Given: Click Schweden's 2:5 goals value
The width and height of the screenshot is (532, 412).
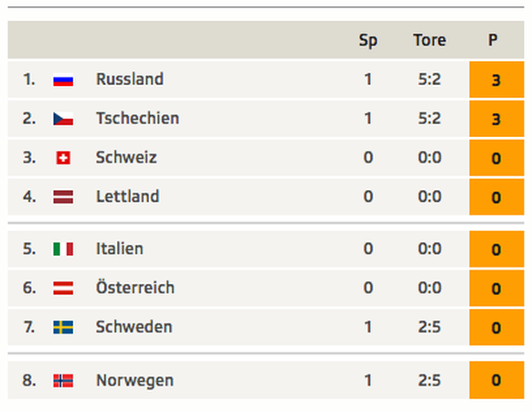Looking at the screenshot, I should click(430, 327).
